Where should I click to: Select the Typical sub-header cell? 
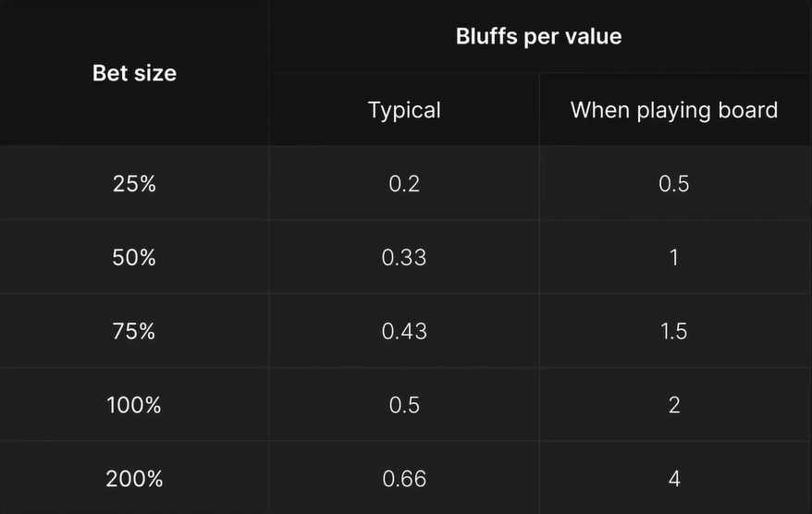(x=404, y=110)
